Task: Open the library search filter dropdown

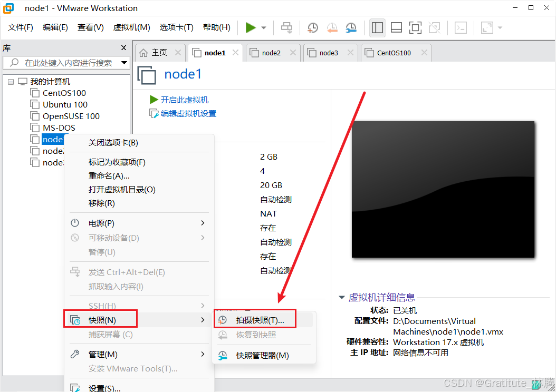Action: 124,63
